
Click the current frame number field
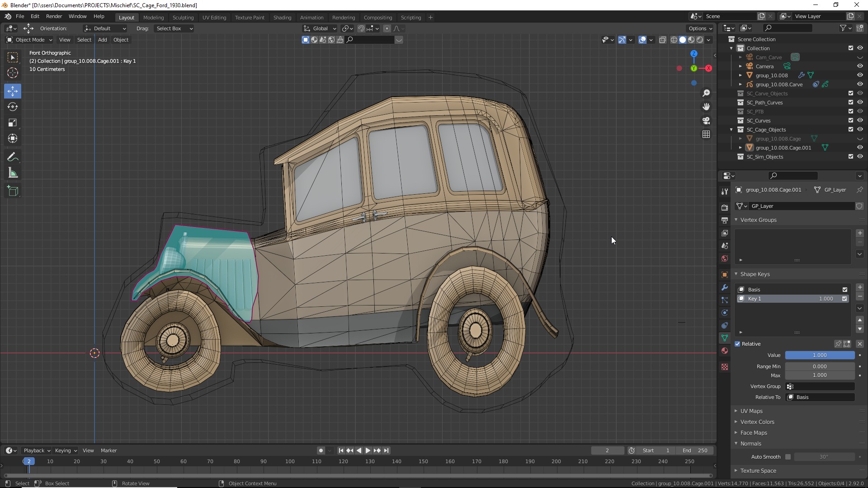(607, 450)
